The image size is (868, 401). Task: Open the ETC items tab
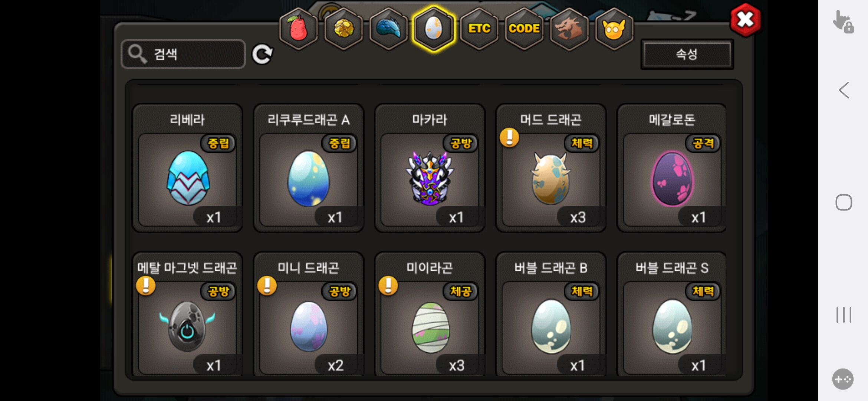479,29
